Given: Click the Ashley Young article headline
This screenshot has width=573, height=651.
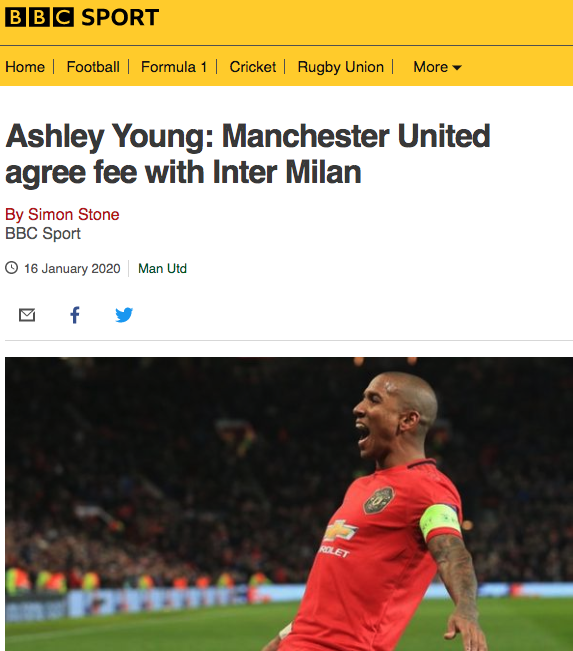Looking at the screenshot, I should click(x=247, y=154).
